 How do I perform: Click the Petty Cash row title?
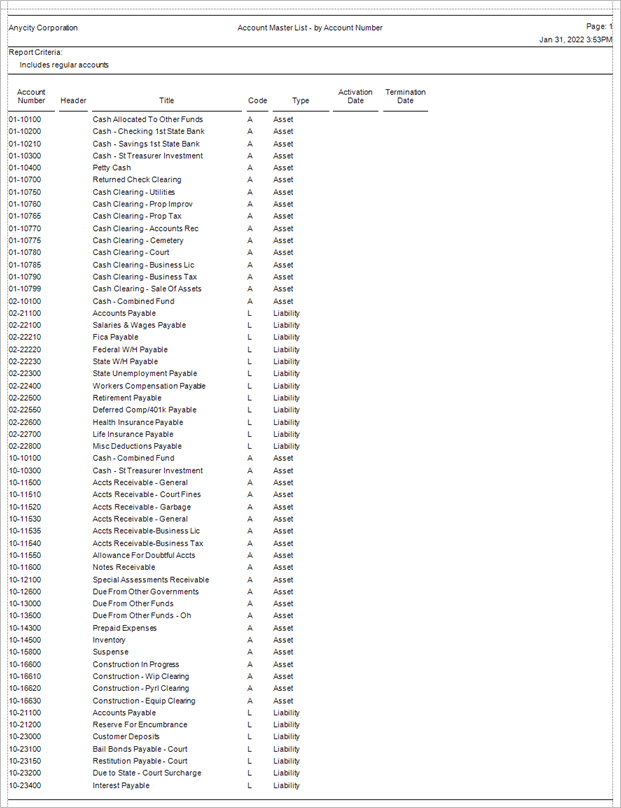pos(112,168)
